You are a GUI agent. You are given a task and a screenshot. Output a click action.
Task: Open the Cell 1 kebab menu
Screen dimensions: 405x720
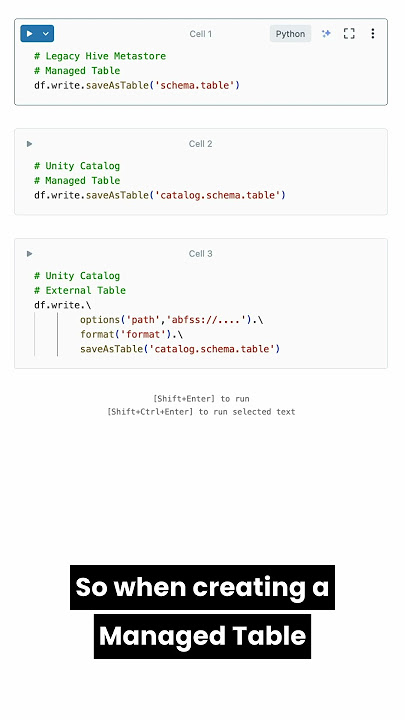(x=372, y=34)
